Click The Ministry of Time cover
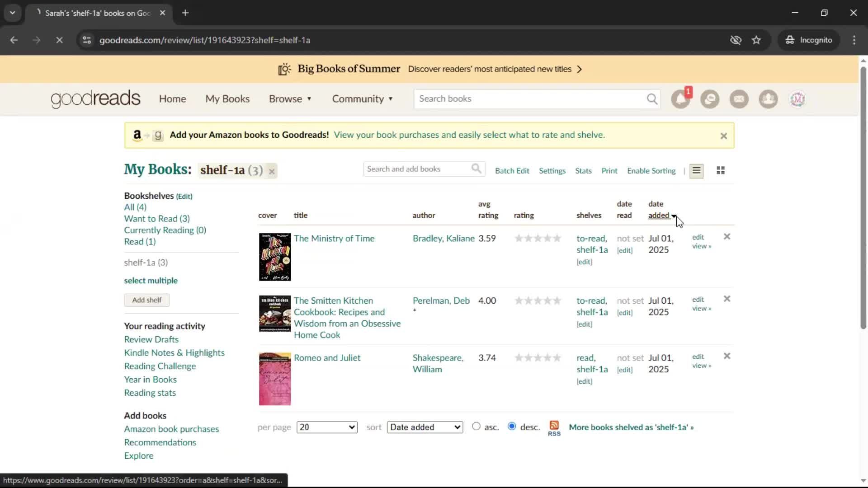Image resolution: width=868 pixels, height=488 pixels. pyautogui.click(x=275, y=257)
